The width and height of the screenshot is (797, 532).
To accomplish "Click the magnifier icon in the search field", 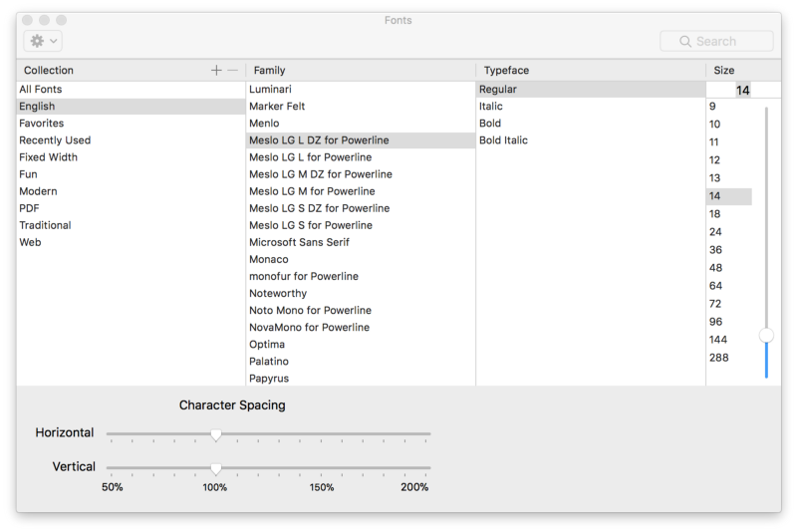I will tap(685, 41).
